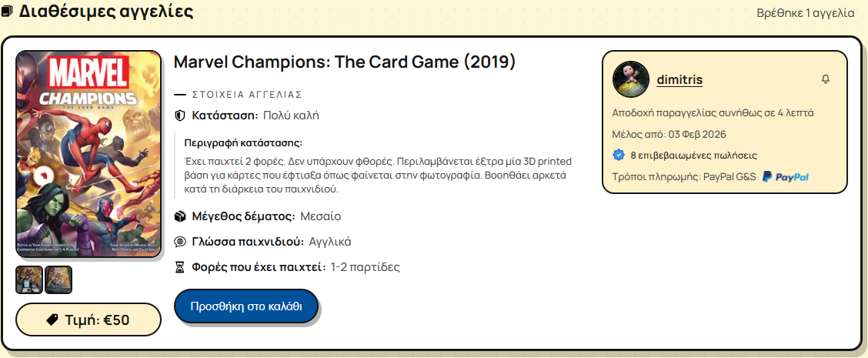Click the Τιμή: €50 price badge
This screenshot has width=868, height=358.
(88, 320)
